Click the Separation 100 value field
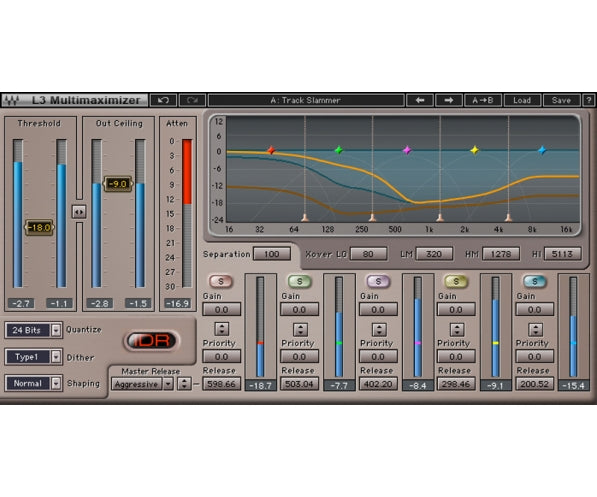 (x=271, y=254)
